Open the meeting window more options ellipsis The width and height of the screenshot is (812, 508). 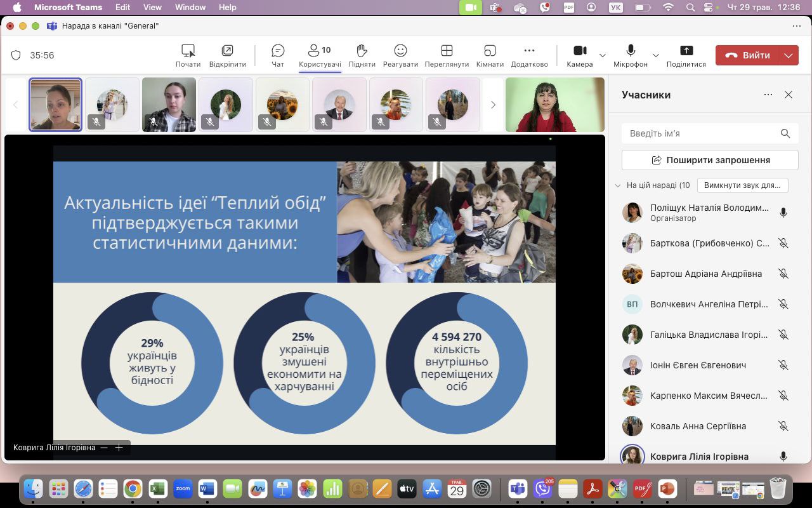coord(797,26)
